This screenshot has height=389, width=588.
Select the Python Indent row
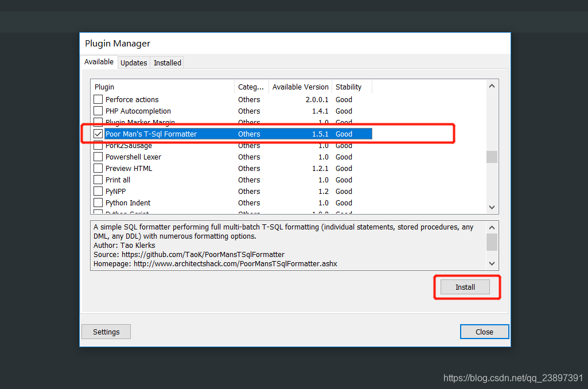[x=232, y=203]
